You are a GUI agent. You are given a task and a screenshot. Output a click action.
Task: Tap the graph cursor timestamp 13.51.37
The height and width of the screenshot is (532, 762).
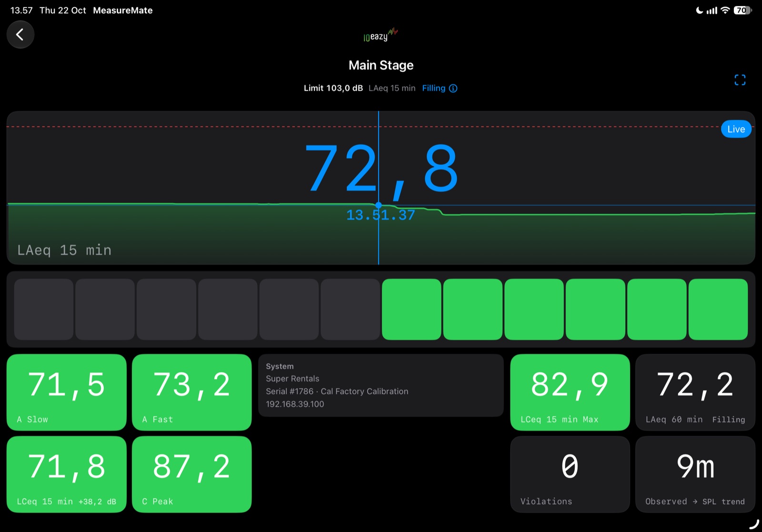[381, 215]
